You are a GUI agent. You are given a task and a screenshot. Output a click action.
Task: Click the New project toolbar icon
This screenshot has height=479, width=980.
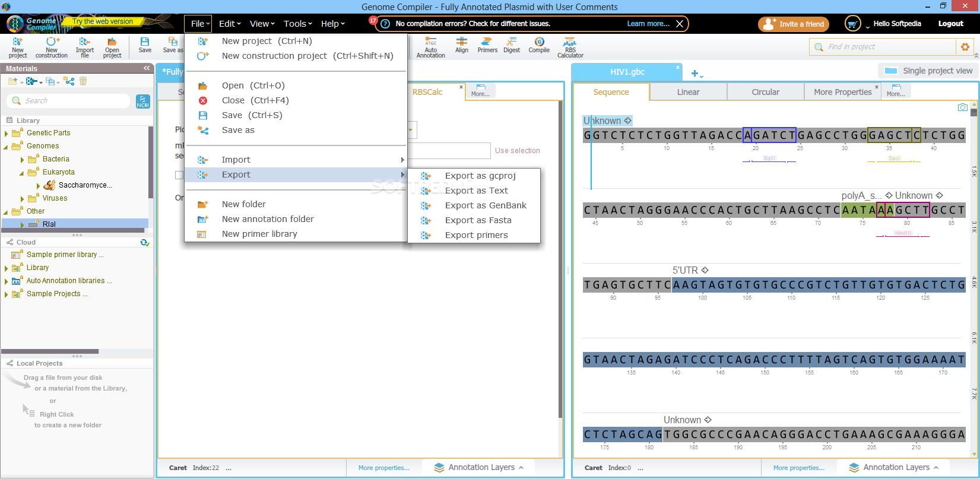click(x=17, y=47)
